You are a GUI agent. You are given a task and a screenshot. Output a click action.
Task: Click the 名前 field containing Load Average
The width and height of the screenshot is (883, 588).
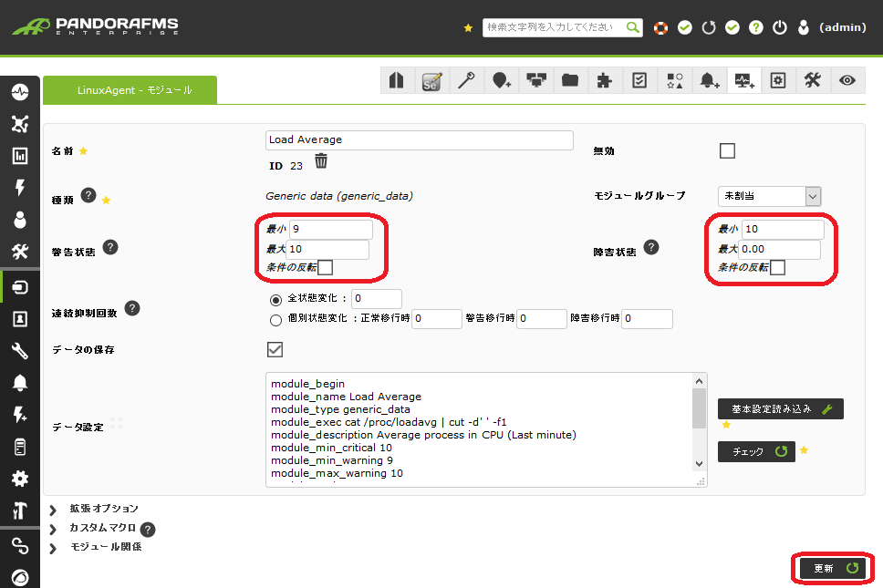[x=420, y=140]
